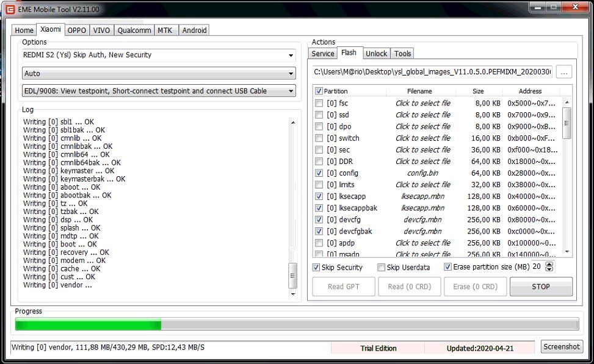The image size is (594, 364).
Task: Check the sec partition checkbox
Action: point(319,150)
